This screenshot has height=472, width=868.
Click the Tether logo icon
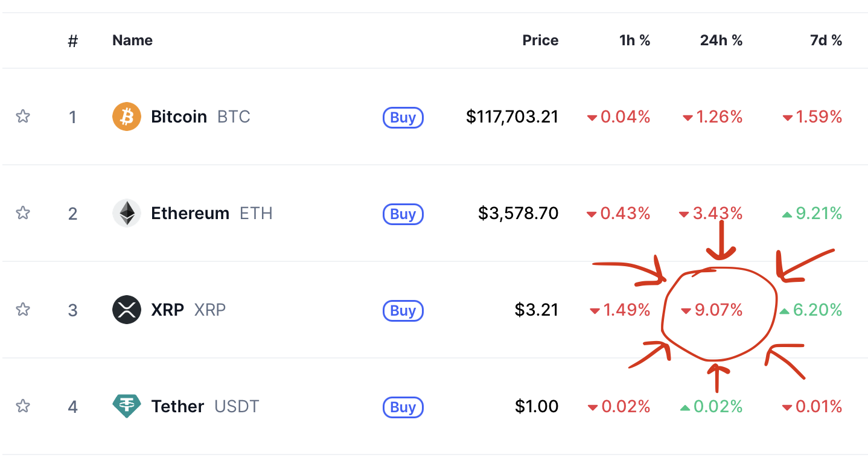(x=127, y=406)
